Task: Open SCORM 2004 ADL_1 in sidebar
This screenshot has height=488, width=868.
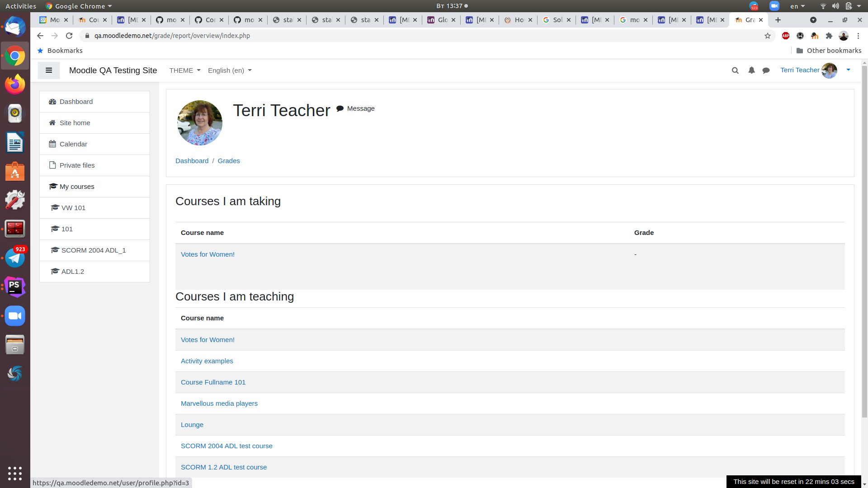Action: click(x=94, y=250)
